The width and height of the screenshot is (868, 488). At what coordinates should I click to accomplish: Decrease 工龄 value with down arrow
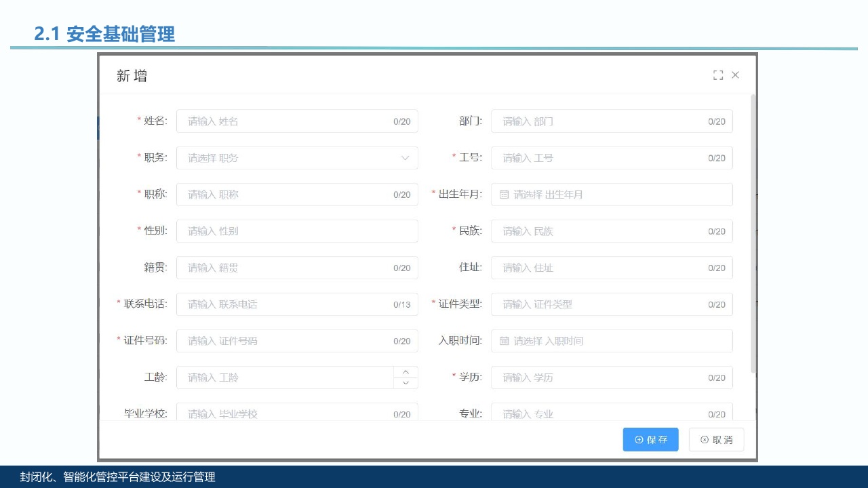406,383
